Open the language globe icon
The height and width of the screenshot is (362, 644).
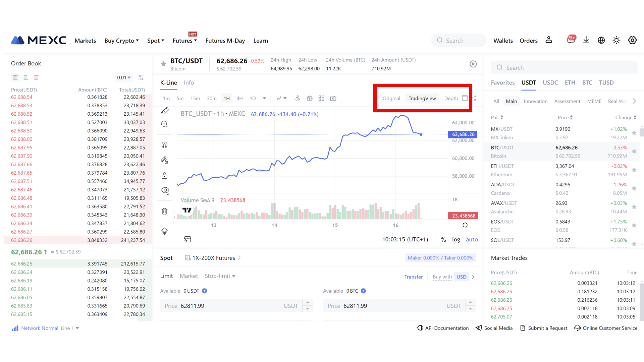[x=601, y=40]
